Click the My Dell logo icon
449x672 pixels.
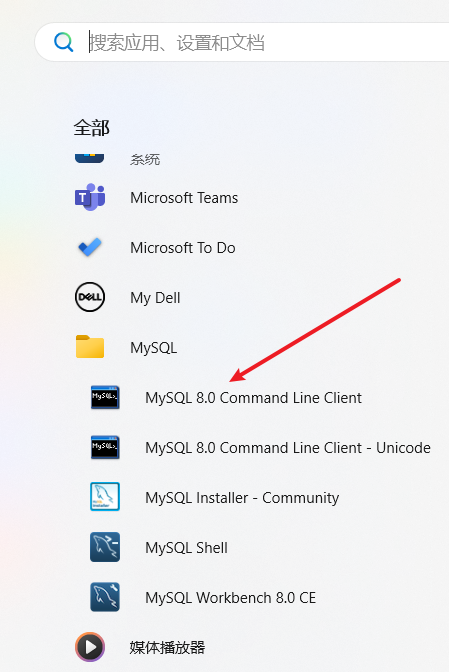(x=90, y=297)
